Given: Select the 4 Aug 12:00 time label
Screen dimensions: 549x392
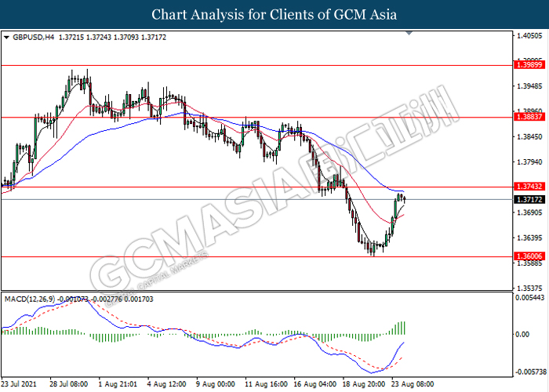Looking at the screenshot, I should [x=167, y=385].
